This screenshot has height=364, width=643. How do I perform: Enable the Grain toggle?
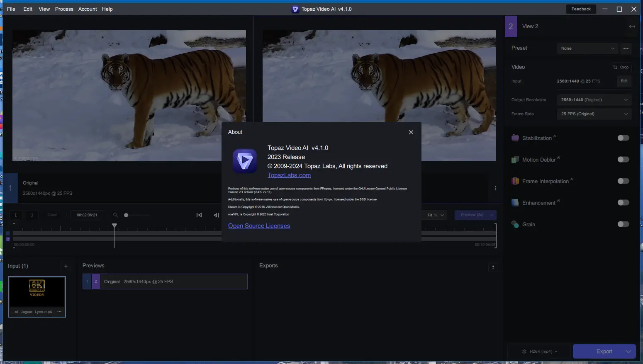click(623, 224)
